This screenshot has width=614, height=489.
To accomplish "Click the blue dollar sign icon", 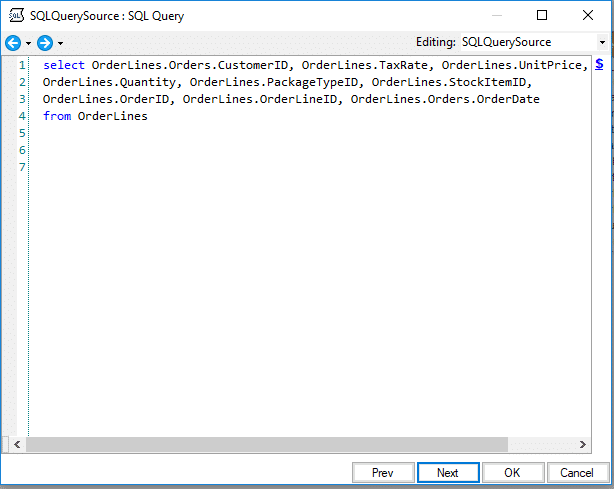I will click(x=599, y=64).
